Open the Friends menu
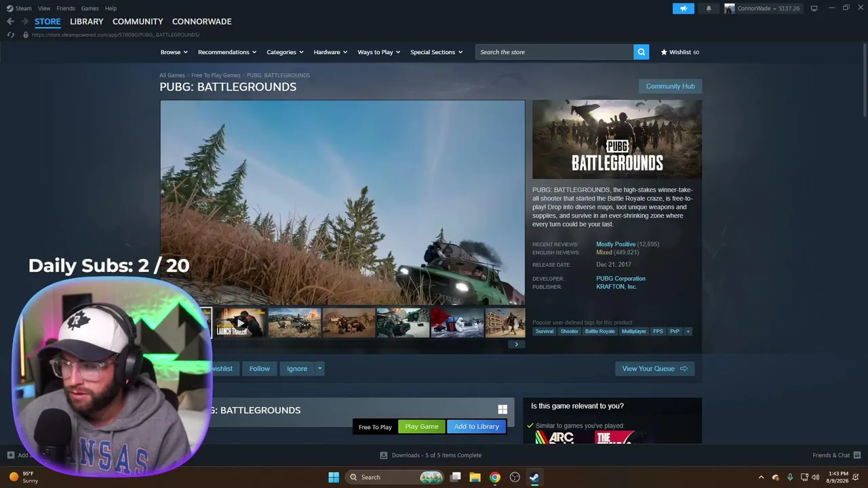868x488 pixels. pos(66,8)
